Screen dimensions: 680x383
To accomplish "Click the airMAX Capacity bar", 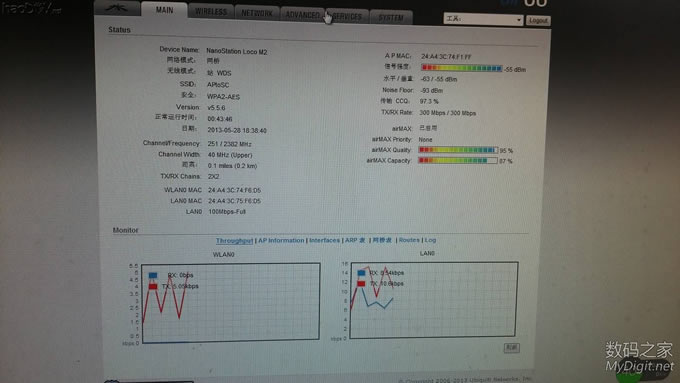I will (458, 160).
